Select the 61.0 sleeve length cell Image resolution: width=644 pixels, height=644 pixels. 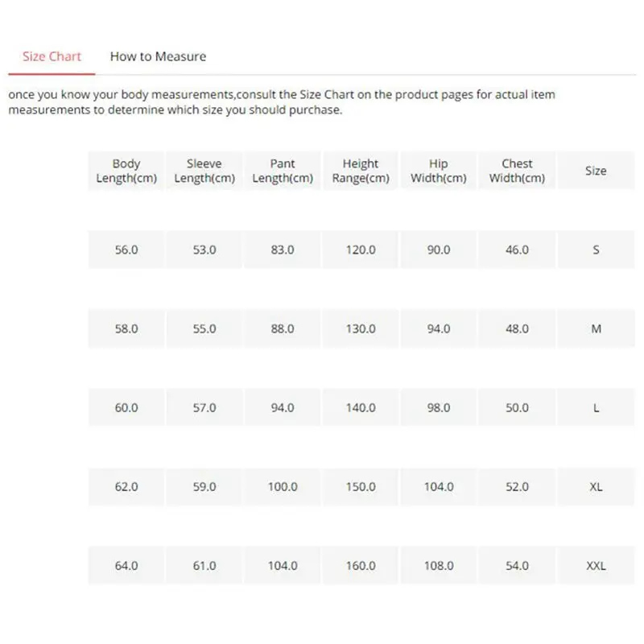coord(204,566)
